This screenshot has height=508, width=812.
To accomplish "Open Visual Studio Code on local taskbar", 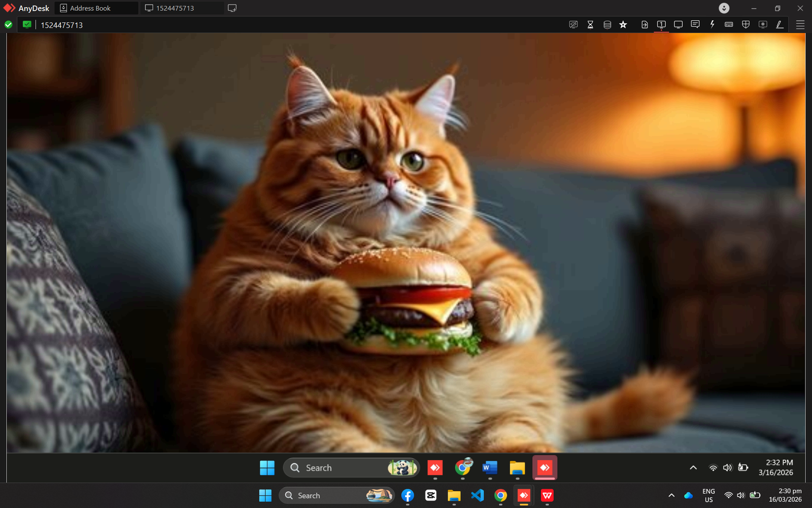I will [478, 495].
